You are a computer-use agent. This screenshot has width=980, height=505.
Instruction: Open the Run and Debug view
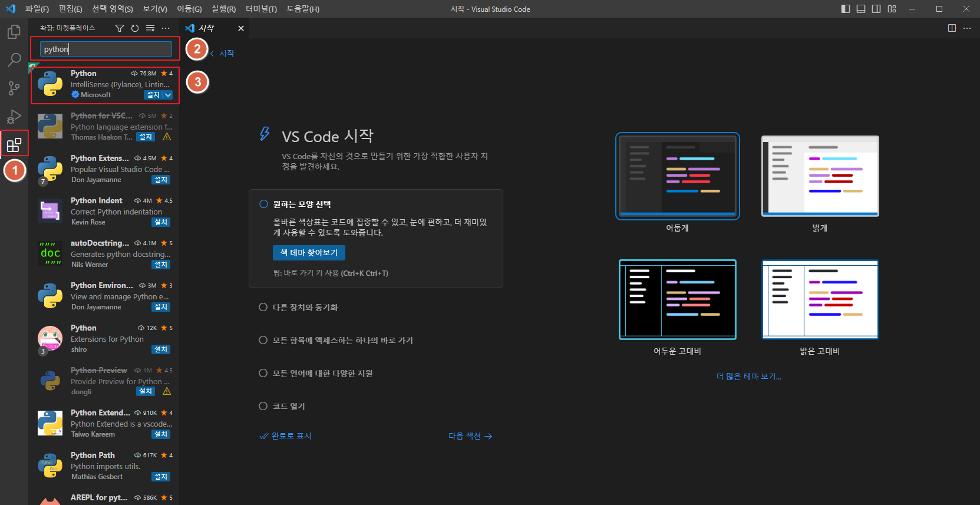tap(14, 117)
